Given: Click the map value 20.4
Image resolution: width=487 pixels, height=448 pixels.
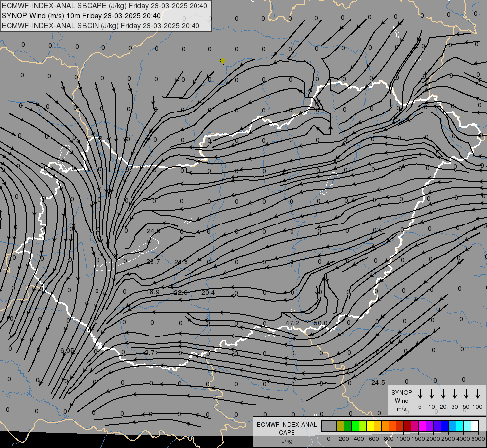Looking at the screenshot, I should 208,293.
